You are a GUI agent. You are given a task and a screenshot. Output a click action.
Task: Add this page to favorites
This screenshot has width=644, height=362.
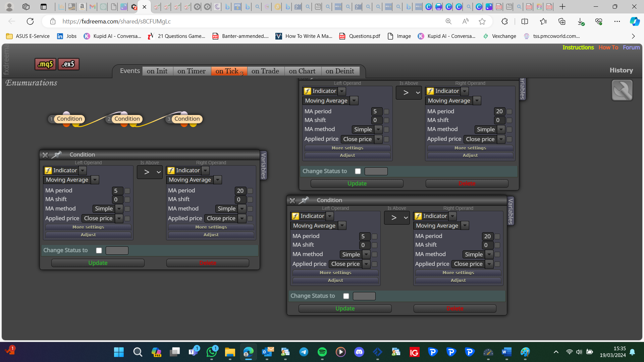482,21
